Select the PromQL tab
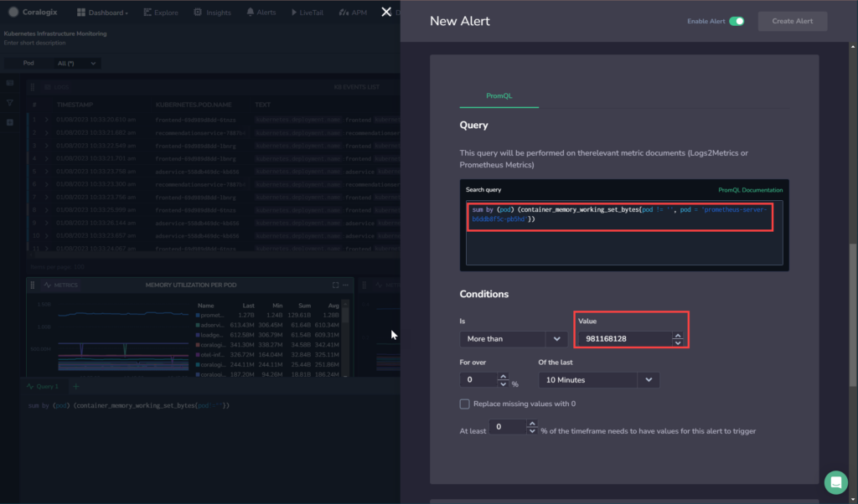Viewport: 858px width, 504px height. (499, 95)
